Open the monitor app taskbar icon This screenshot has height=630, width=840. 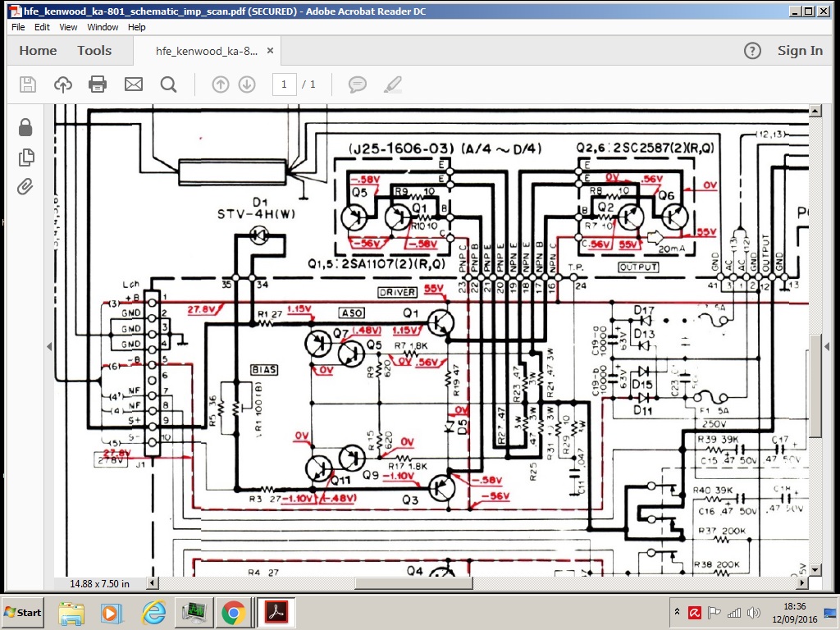click(194, 612)
